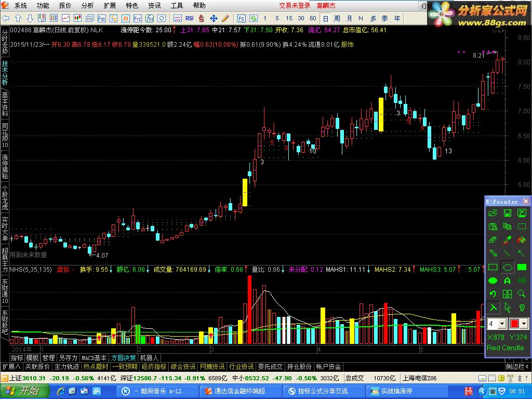Open the 分析 menu

pyautogui.click(x=87, y=5)
